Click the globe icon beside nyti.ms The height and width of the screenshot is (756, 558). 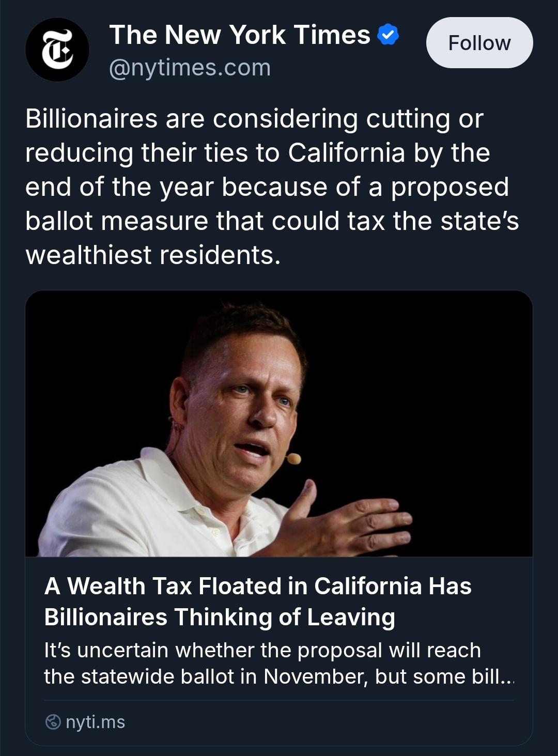(53, 722)
